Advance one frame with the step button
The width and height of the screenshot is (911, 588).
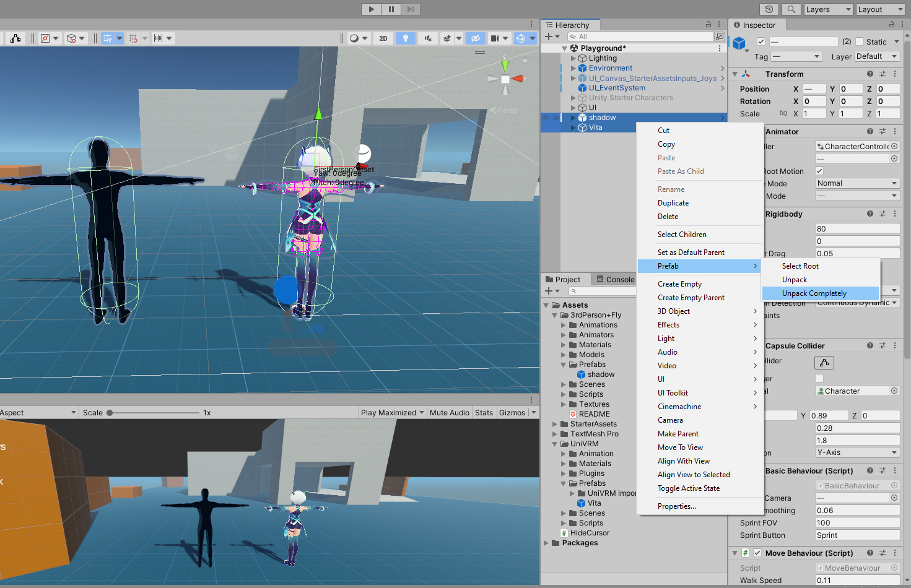tap(411, 9)
